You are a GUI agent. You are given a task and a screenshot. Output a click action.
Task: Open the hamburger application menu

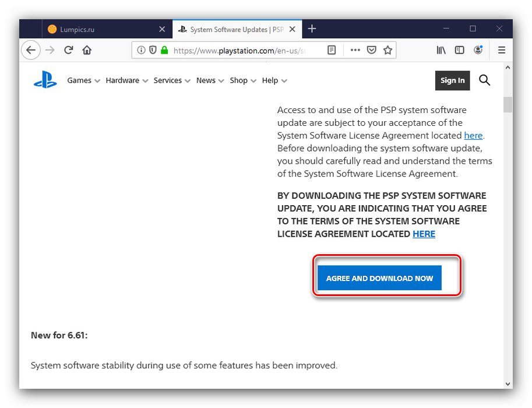pos(502,50)
